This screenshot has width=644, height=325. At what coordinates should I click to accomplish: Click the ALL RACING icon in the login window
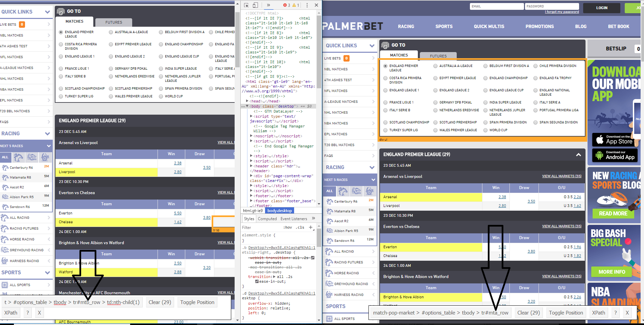329,251
